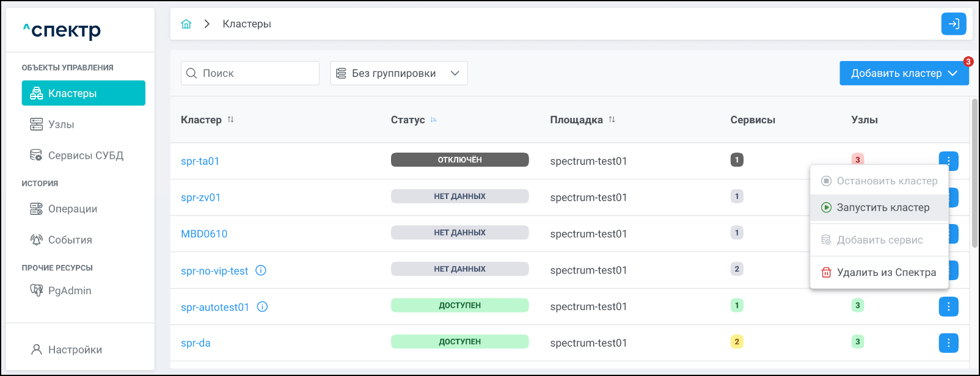The image size is (980, 376).
Task: Sort table by Площадка column
Action: tap(612, 120)
